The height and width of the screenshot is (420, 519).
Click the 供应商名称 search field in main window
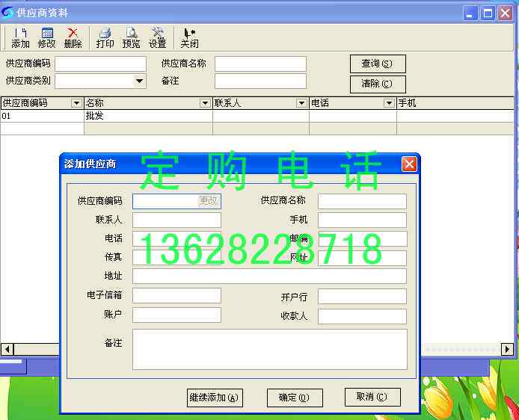point(260,64)
